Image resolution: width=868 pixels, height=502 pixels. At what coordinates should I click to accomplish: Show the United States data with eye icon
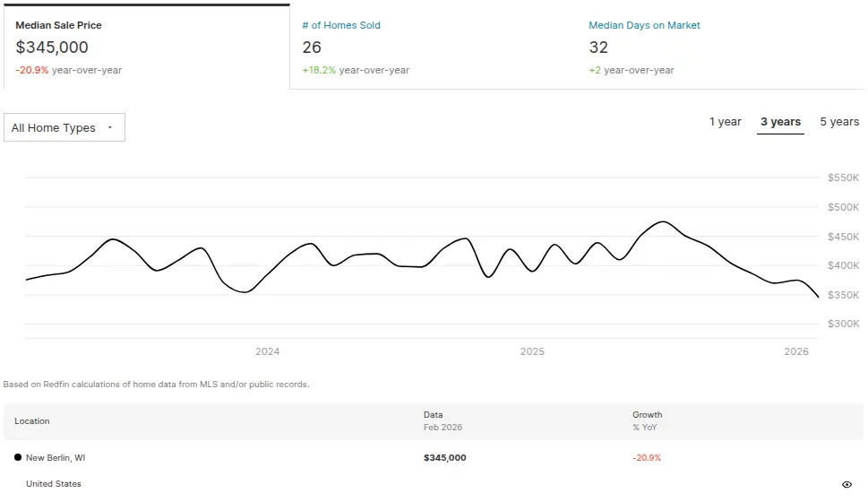pyautogui.click(x=847, y=484)
